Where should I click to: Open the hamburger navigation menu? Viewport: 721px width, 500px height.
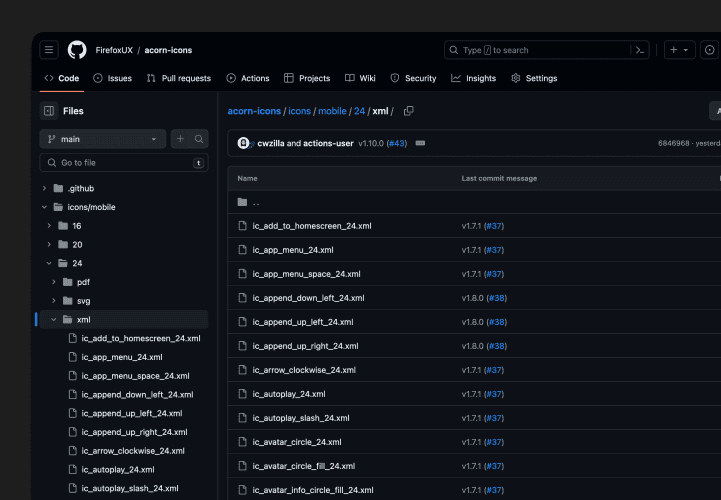click(x=49, y=50)
